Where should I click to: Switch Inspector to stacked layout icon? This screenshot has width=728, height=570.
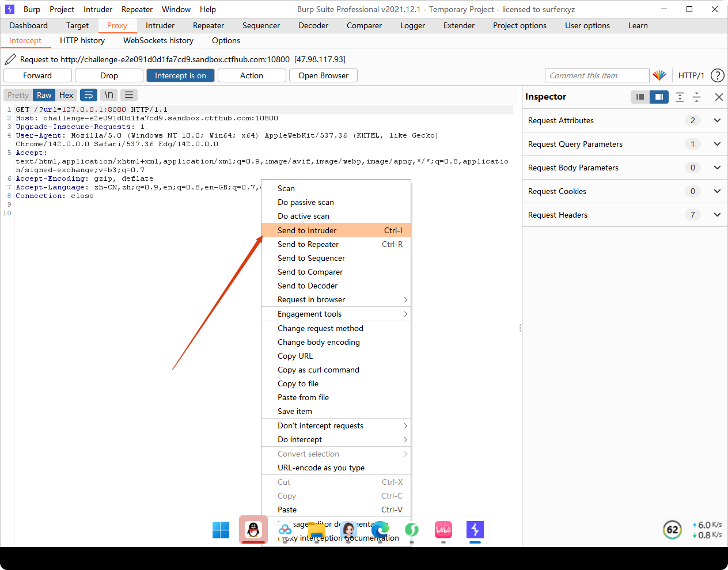[640, 97]
